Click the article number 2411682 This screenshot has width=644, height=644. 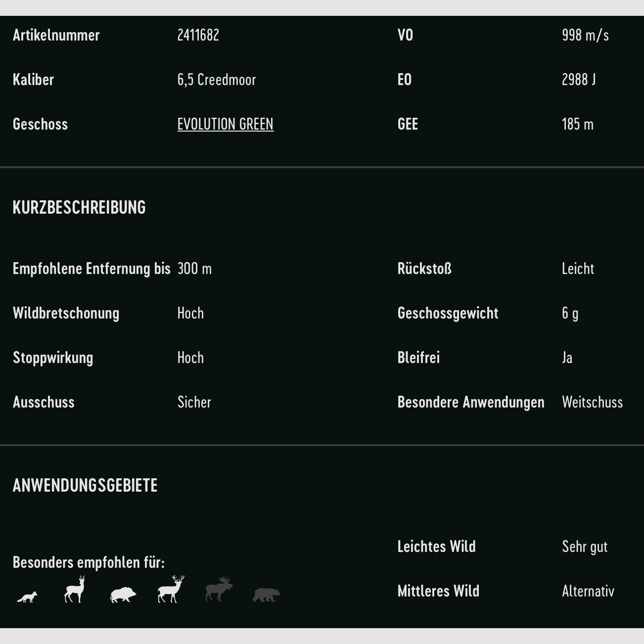pos(198,35)
